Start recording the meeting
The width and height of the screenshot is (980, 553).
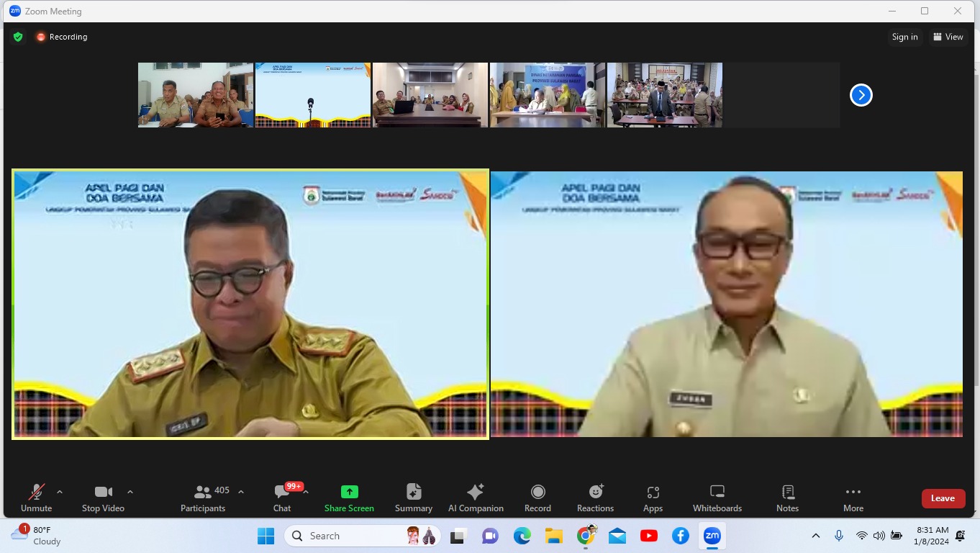click(537, 498)
